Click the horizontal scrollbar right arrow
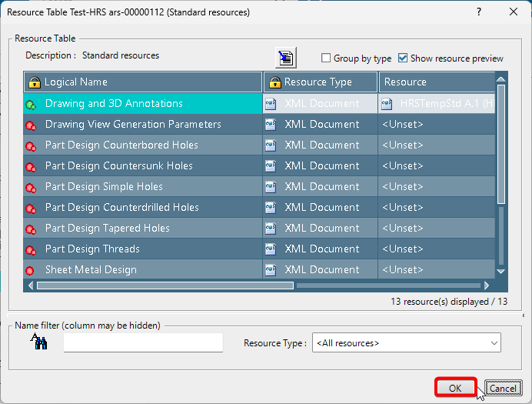 click(x=487, y=285)
